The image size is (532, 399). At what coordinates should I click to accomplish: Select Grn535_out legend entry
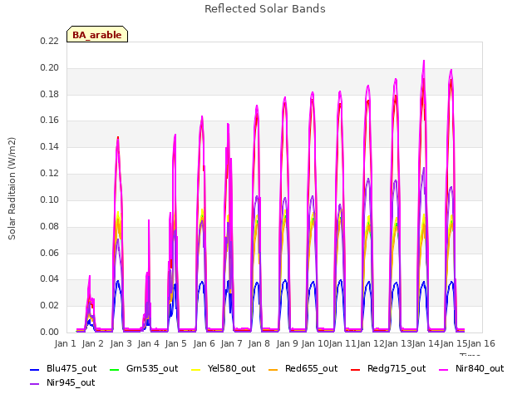pos(144,368)
